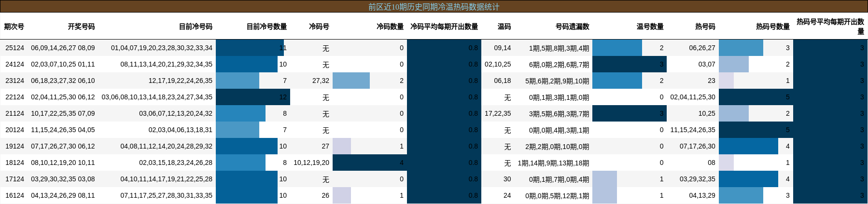Screen dimensions: 868x204
Task: Click hot numbers cell 02,04,11,25,30
Action: 693,97
